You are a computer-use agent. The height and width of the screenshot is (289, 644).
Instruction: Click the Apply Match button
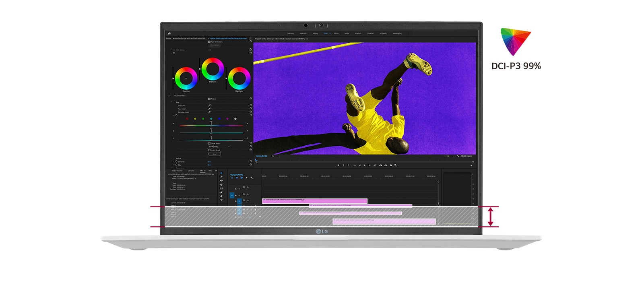pyautogui.click(x=215, y=46)
